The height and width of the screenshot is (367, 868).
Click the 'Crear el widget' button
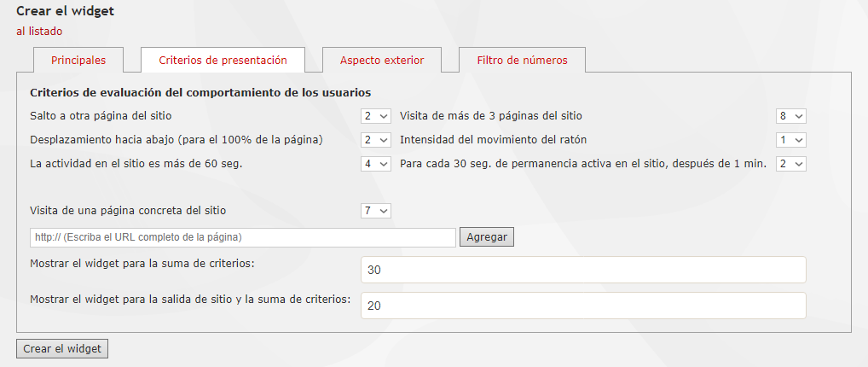pyautogui.click(x=62, y=349)
